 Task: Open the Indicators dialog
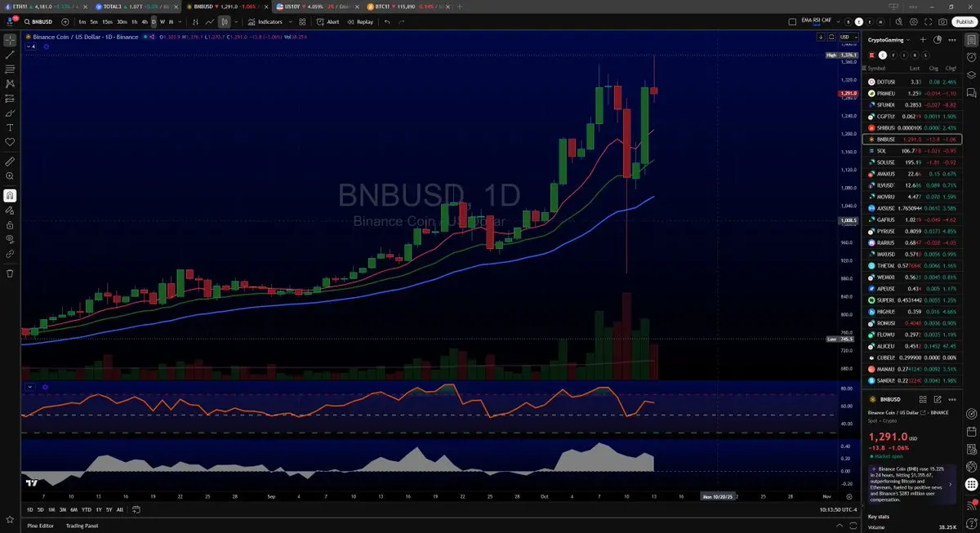tap(265, 22)
